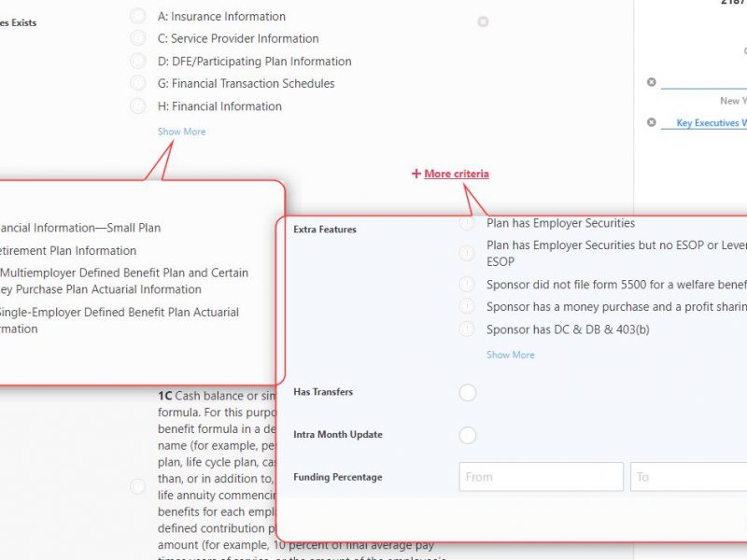Check C: Service Provider Information
This screenshot has height=560, width=747.
tap(138, 38)
